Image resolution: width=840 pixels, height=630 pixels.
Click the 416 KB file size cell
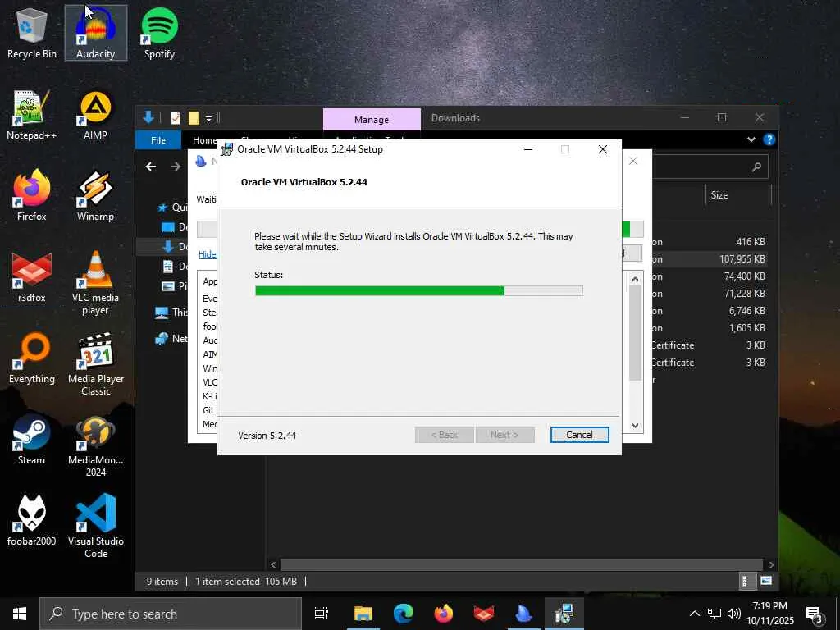point(751,242)
